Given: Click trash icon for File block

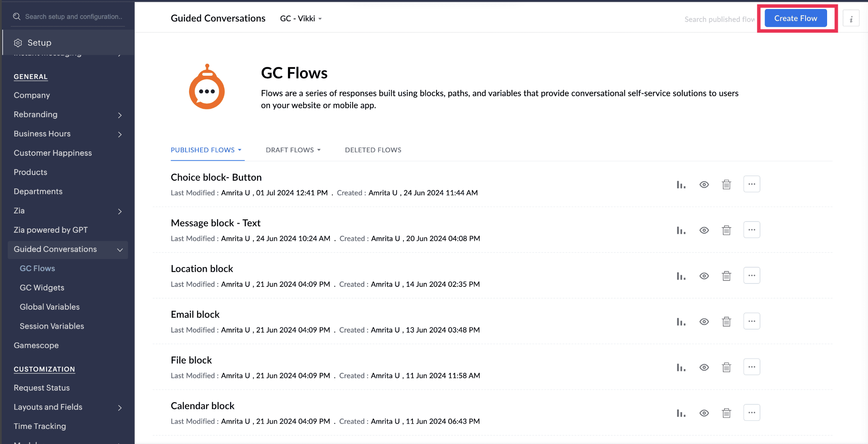Looking at the screenshot, I should click(x=726, y=367).
